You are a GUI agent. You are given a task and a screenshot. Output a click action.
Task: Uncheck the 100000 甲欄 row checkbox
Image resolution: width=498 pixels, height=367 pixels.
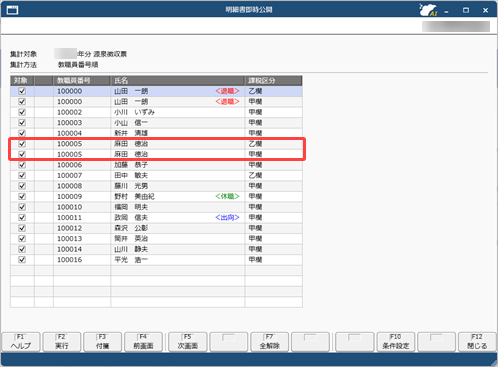(x=22, y=102)
